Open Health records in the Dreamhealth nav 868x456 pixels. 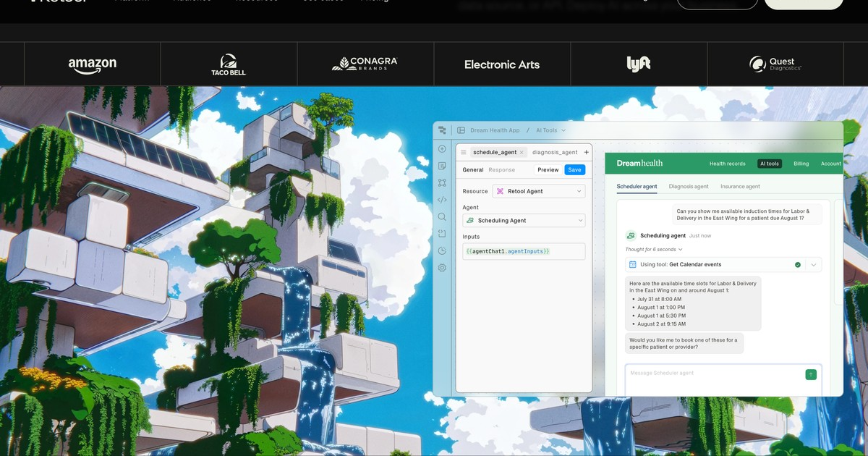[x=727, y=164]
